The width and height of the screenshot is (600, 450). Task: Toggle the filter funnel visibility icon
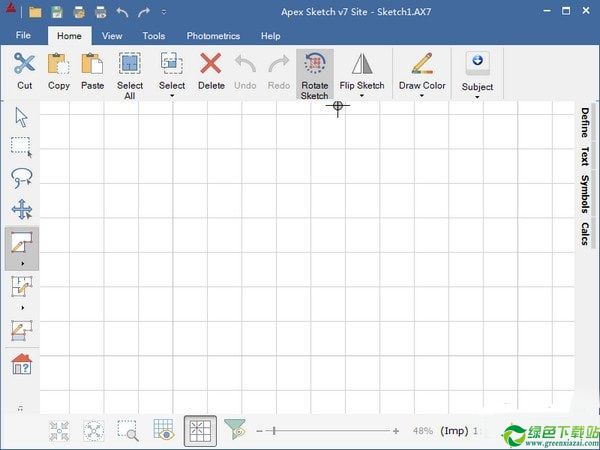click(235, 430)
